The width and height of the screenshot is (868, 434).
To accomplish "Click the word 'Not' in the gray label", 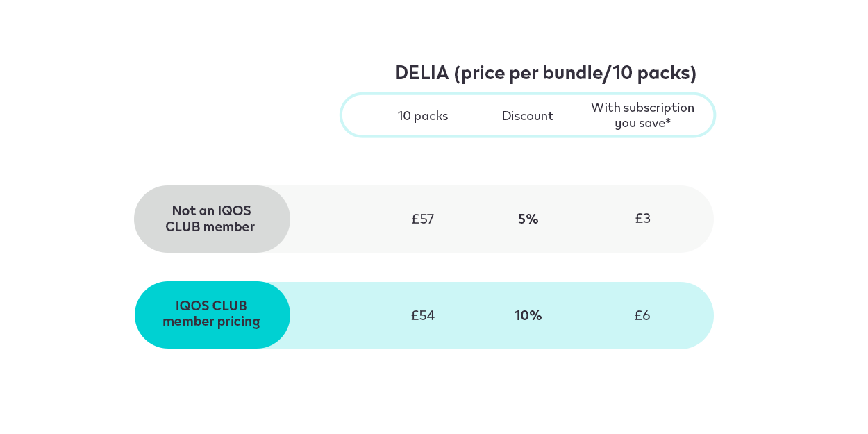I will [x=184, y=210].
